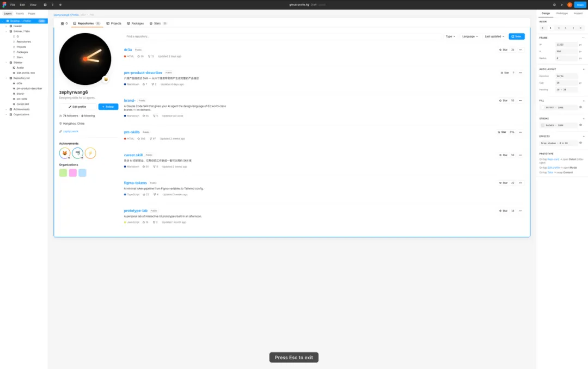Hide the Drop shadow effect
588x369 pixels.
(x=581, y=143)
